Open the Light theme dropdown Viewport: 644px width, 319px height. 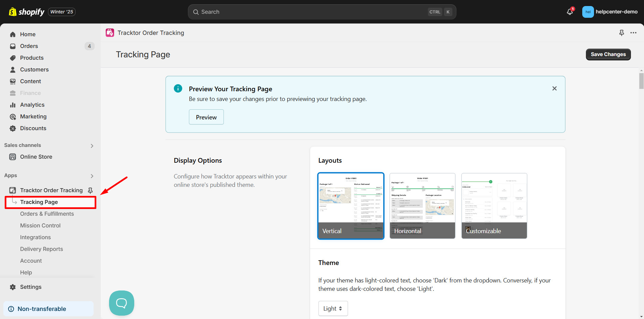pos(333,308)
